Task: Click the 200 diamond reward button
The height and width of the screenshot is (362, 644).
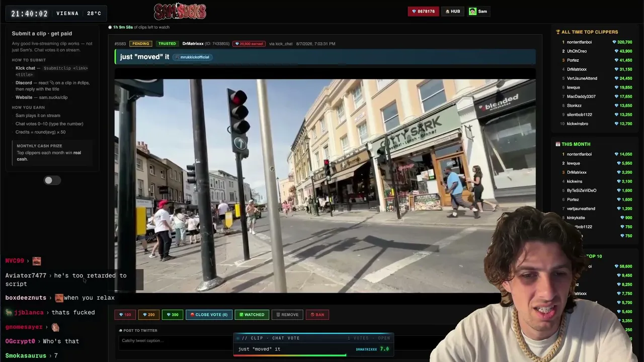Action: [148, 315]
